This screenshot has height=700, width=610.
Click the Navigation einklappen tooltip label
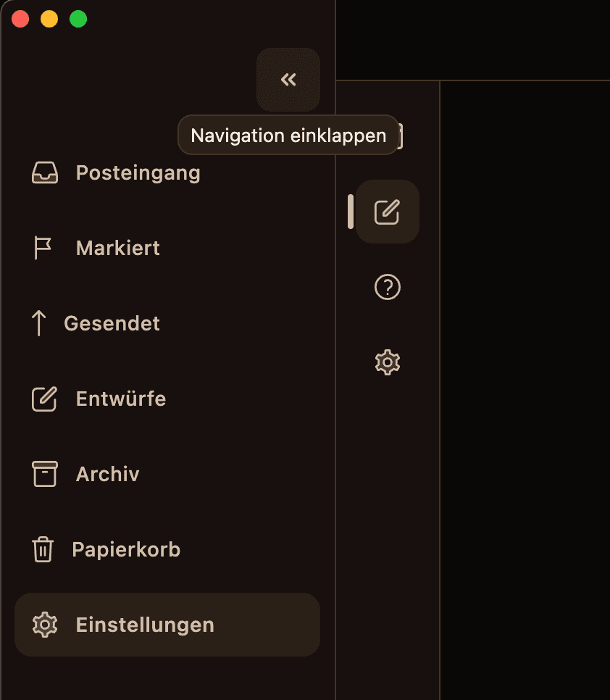pos(288,135)
